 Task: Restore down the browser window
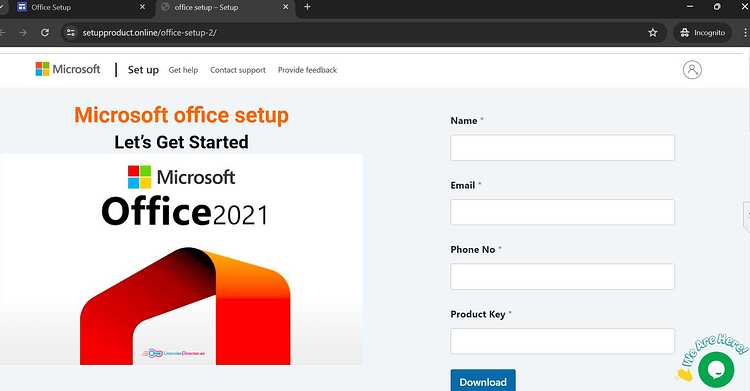[717, 7]
